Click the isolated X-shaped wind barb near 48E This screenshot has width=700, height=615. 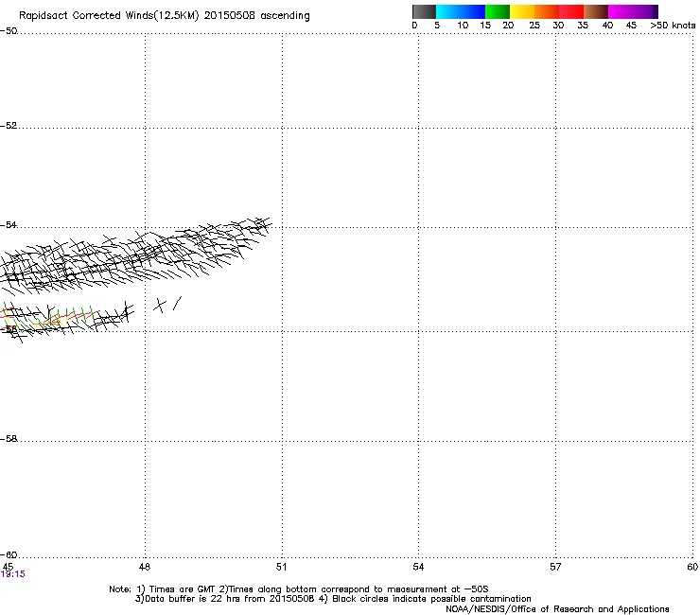(160, 306)
